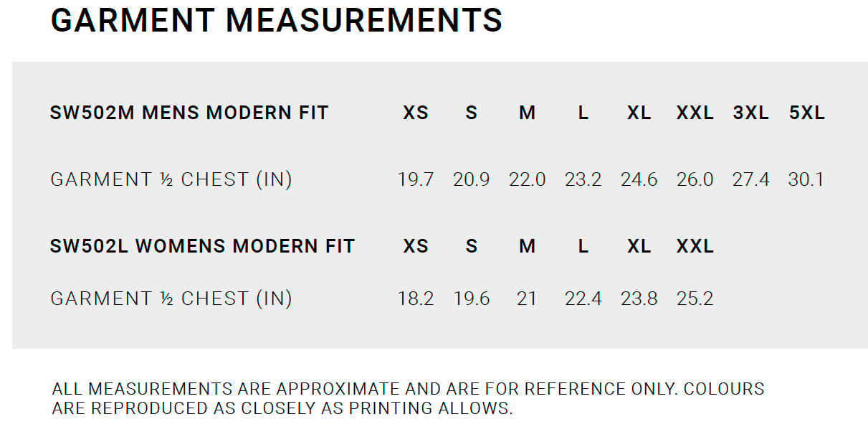
Task: Click the mens Garment ½ Chest row label
Action: tap(171, 179)
